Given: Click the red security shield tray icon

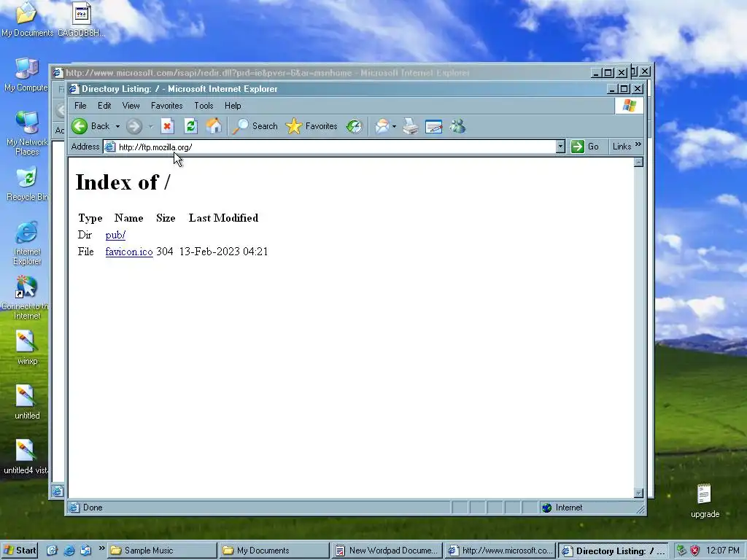Looking at the screenshot, I should click(695, 551).
